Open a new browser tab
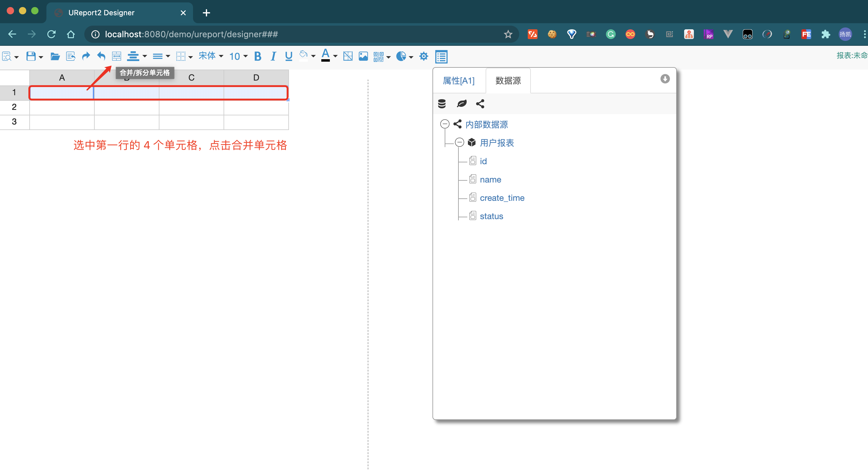The width and height of the screenshot is (868, 470). 206,13
